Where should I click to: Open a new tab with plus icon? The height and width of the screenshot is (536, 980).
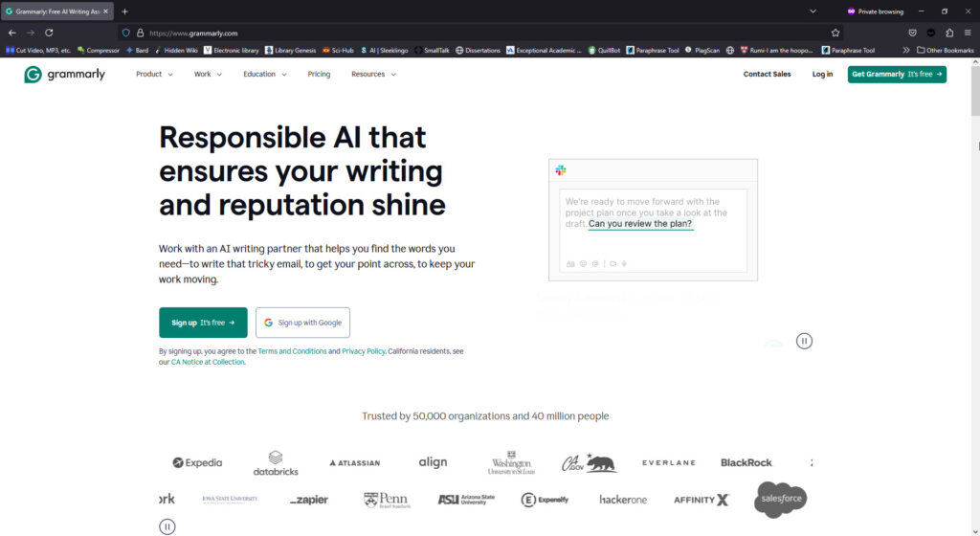tap(125, 11)
